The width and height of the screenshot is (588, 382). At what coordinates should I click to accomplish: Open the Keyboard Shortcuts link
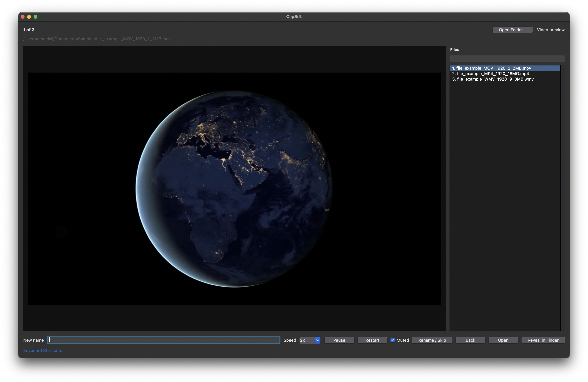coord(43,350)
